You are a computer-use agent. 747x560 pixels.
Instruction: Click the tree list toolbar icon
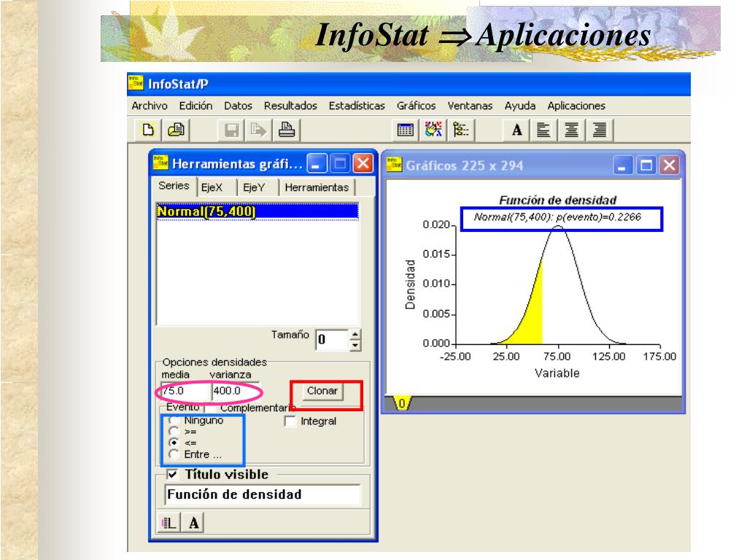coord(461,130)
